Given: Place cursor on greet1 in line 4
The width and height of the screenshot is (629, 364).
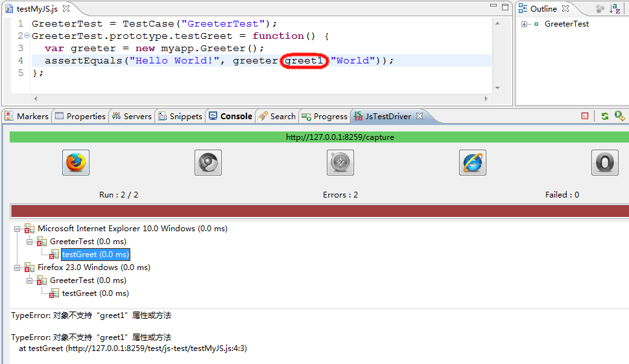Looking at the screenshot, I should coord(303,60).
